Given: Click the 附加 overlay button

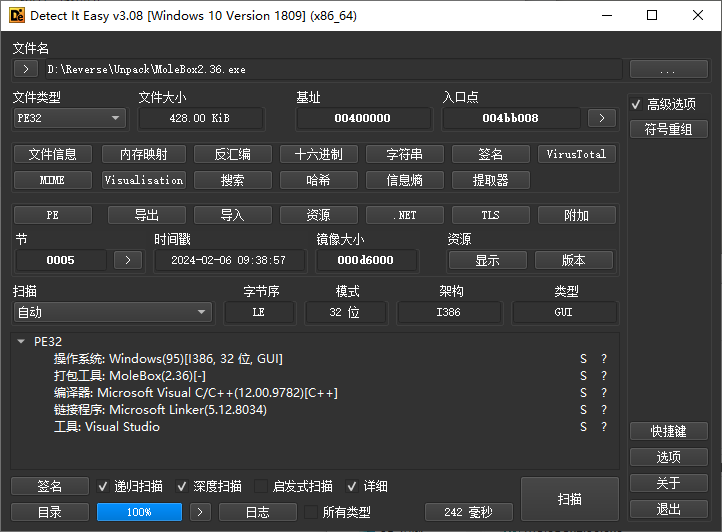Looking at the screenshot, I should 576,215.
